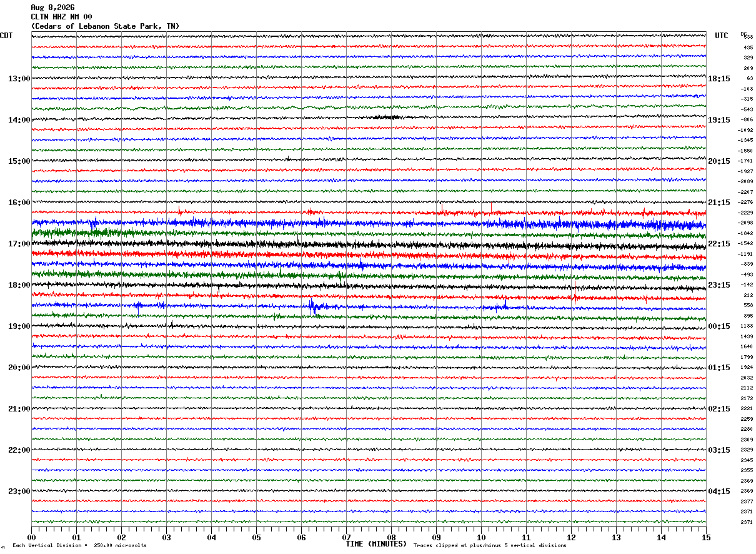The height and width of the screenshot is (554, 756).
Task: Click the 02:15 UTC time label
Action: tap(719, 409)
